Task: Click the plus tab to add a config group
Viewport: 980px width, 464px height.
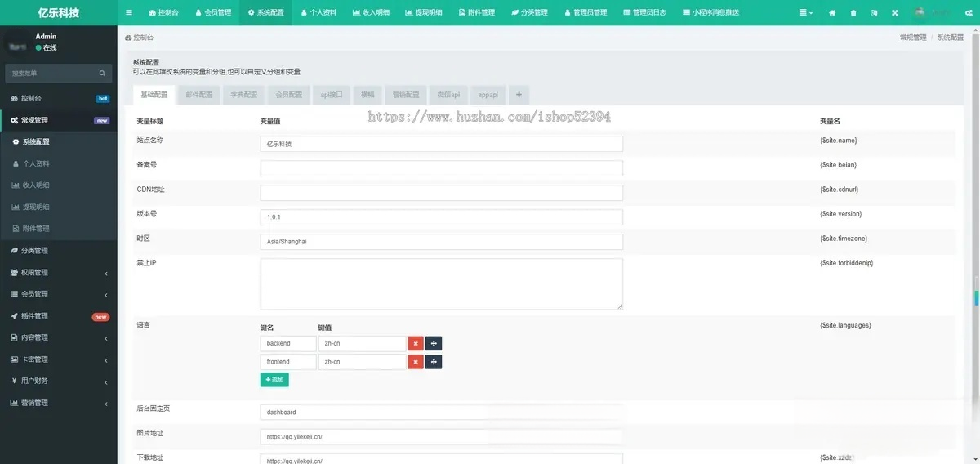Action: (519, 95)
